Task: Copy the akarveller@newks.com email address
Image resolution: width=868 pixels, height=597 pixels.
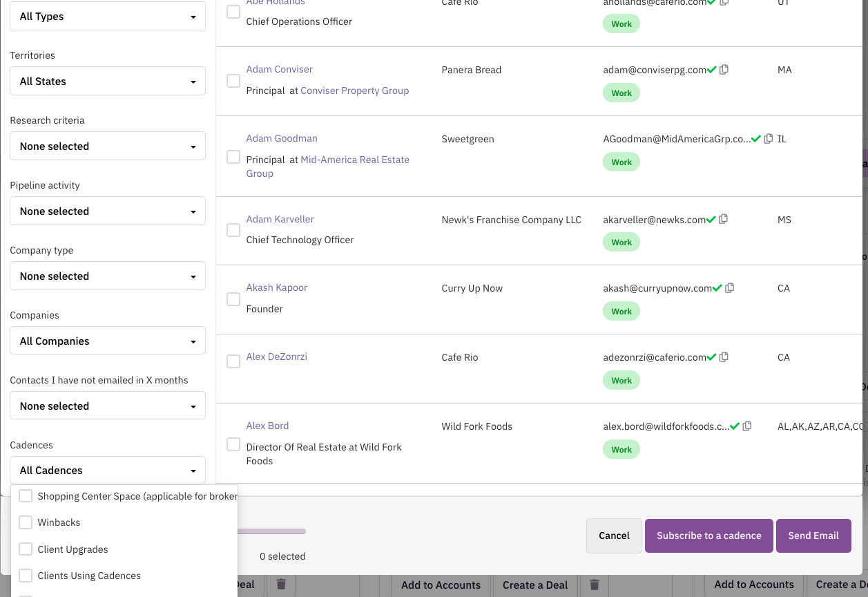Action: pos(724,219)
